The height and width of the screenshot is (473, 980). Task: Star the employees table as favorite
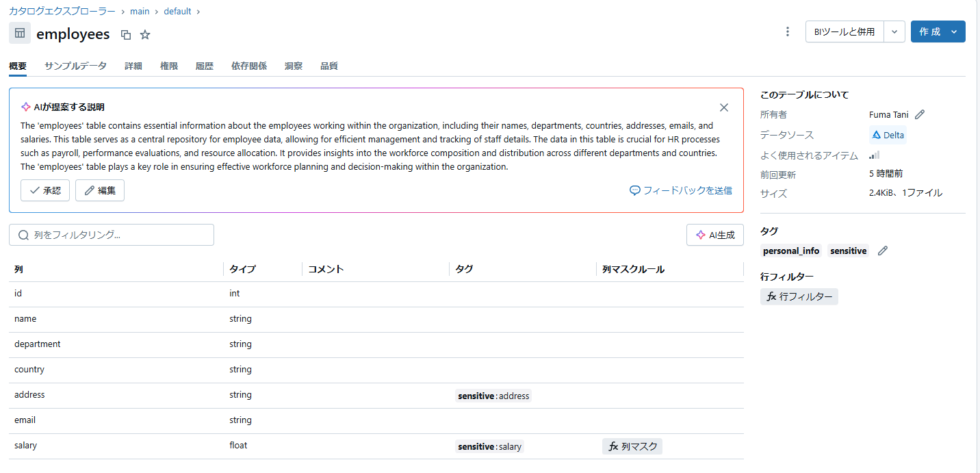[x=145, y=35]
